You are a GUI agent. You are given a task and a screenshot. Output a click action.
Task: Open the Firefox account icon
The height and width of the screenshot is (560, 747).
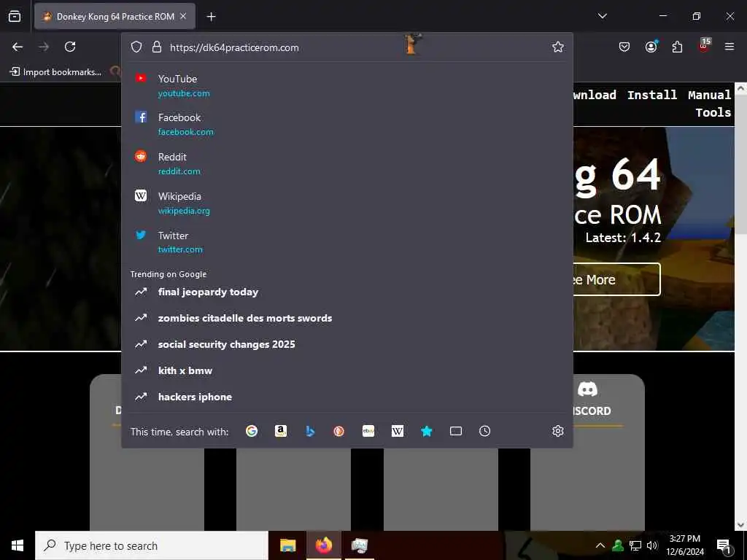(651, 47)
